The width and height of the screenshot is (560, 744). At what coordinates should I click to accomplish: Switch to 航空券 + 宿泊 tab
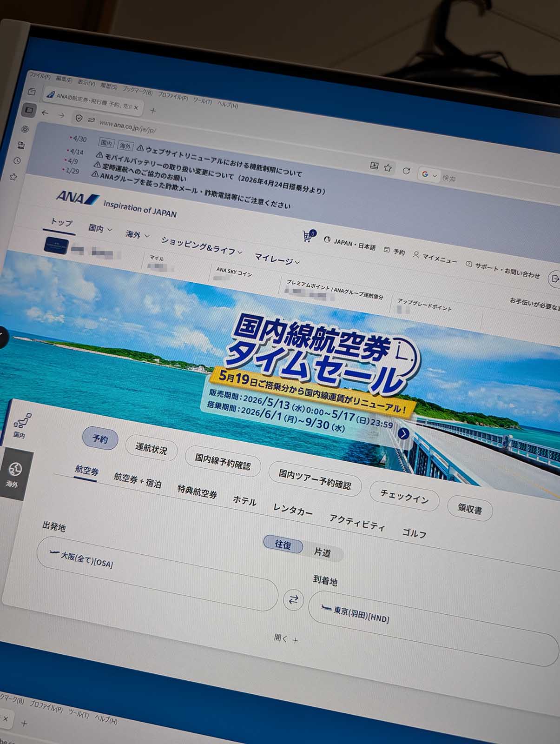tap(138, 480)
